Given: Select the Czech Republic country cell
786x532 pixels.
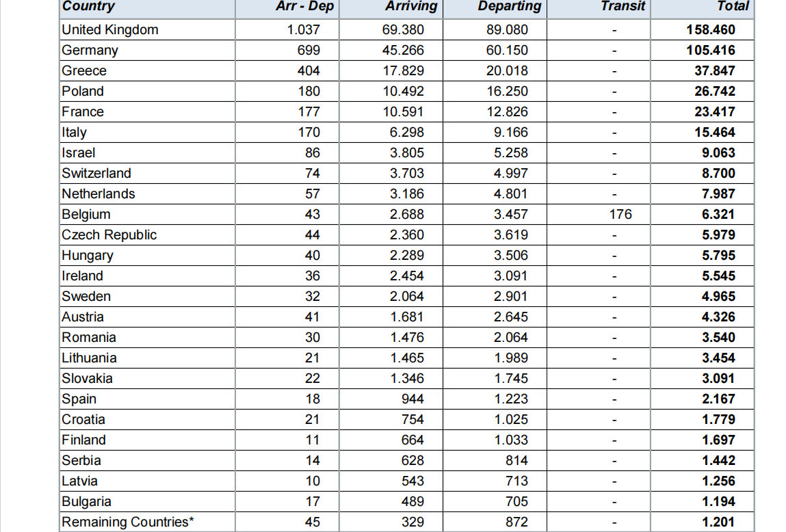Looking at the screenshot, I should point(109,235).
